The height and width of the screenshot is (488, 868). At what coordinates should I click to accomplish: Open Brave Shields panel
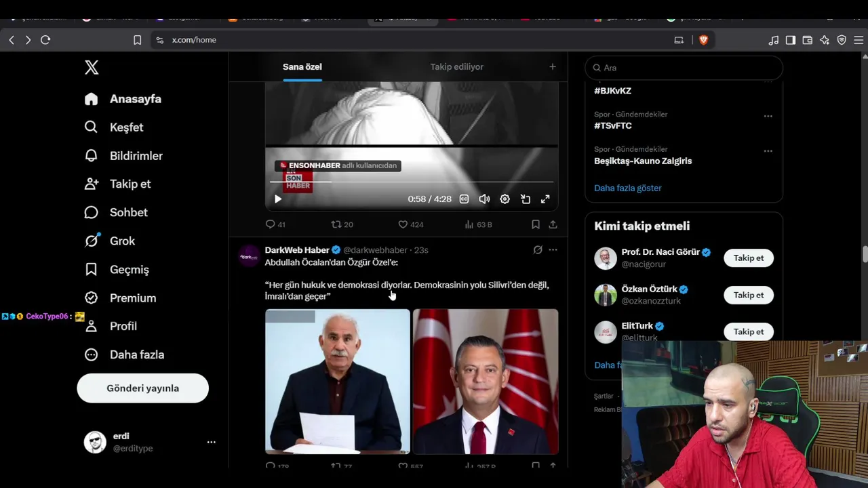coord(703,40)
